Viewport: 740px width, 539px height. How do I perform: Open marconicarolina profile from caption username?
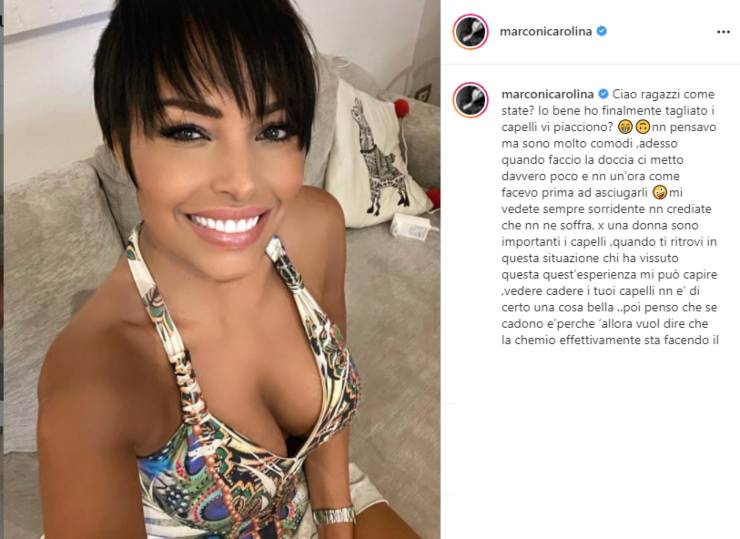pos(547,94)
